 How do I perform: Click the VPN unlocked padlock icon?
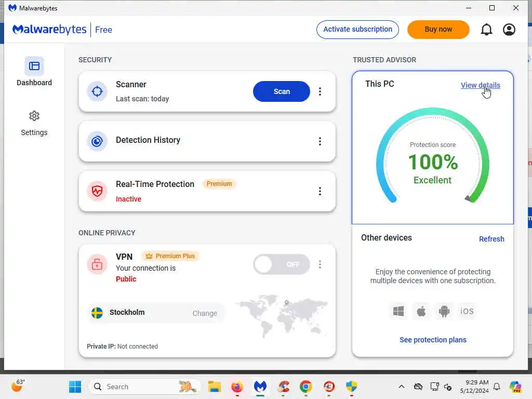[x=97, y=264]
